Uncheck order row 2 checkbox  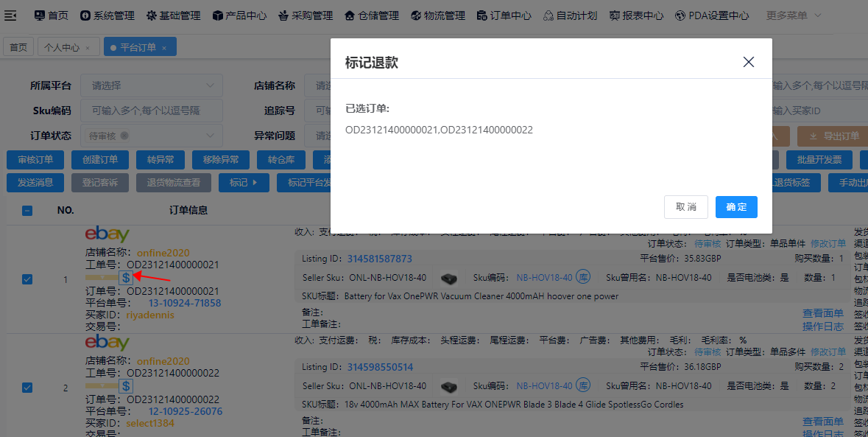[x=27, y=388]
